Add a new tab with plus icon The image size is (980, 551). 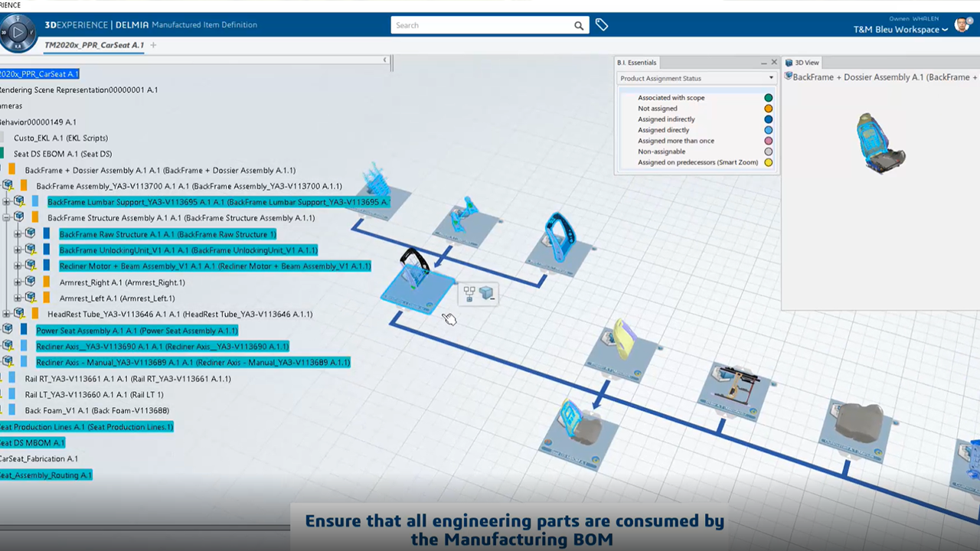(153, 45)
